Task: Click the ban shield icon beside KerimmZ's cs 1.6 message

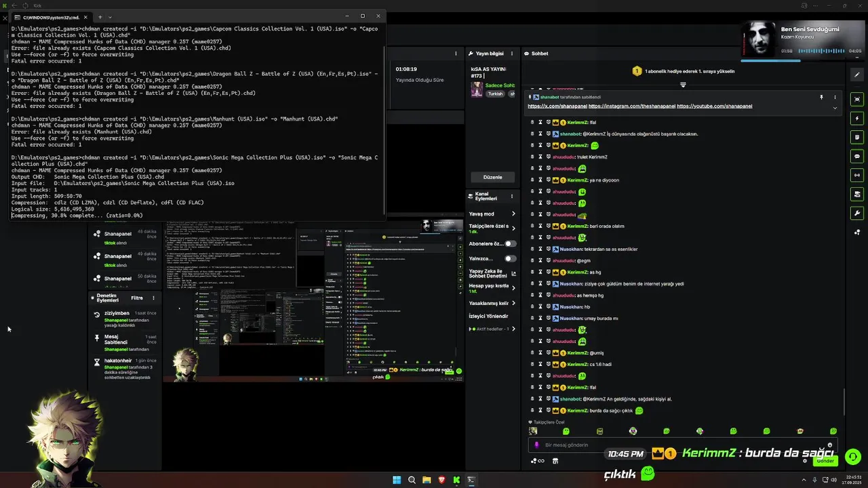Action: (549, 364)
